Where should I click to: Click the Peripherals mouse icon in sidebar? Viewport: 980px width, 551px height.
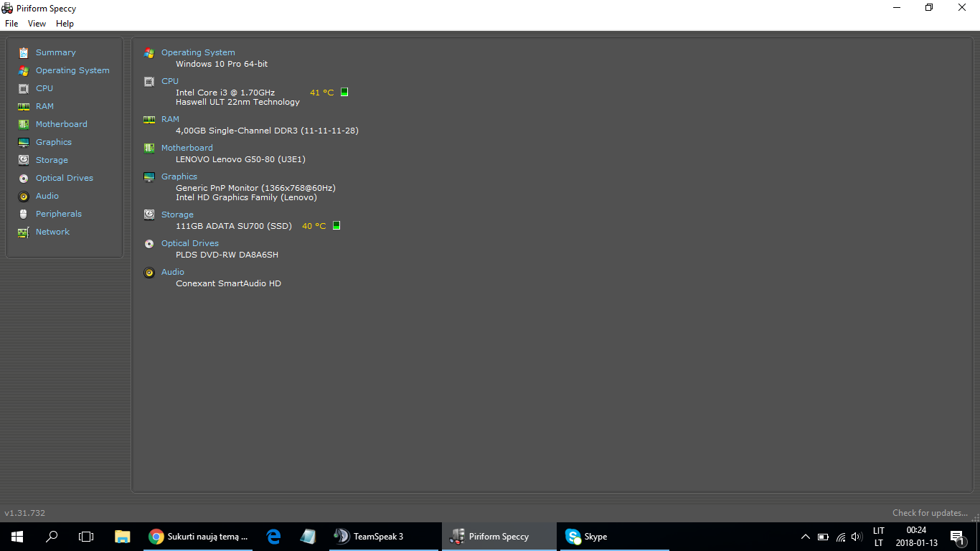(24, 214)
